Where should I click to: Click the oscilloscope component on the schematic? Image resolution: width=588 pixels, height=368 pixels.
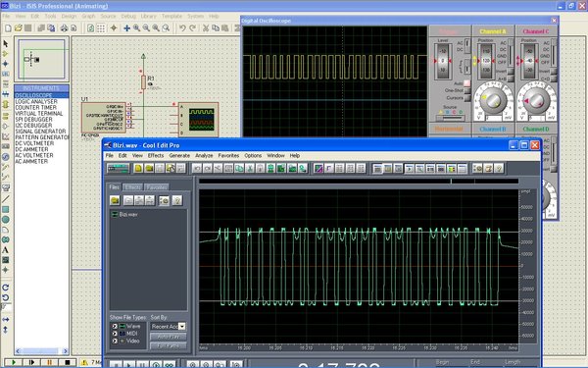click(198, 120)
